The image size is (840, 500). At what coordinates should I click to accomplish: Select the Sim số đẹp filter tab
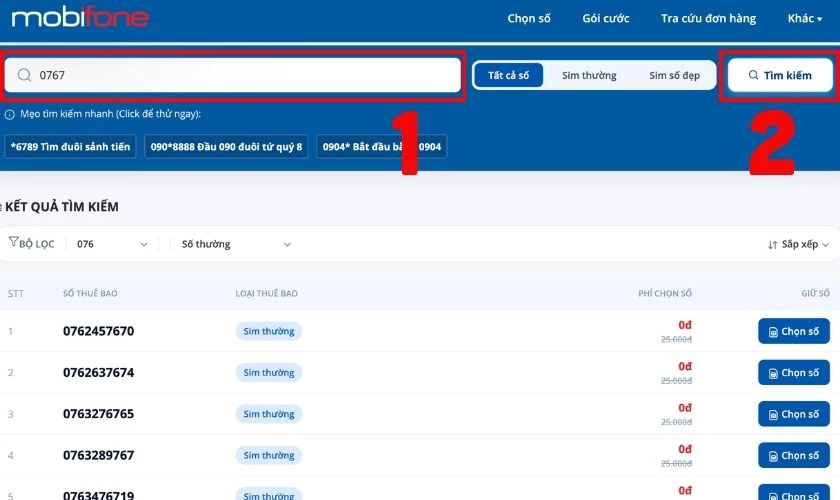[674, 76]
